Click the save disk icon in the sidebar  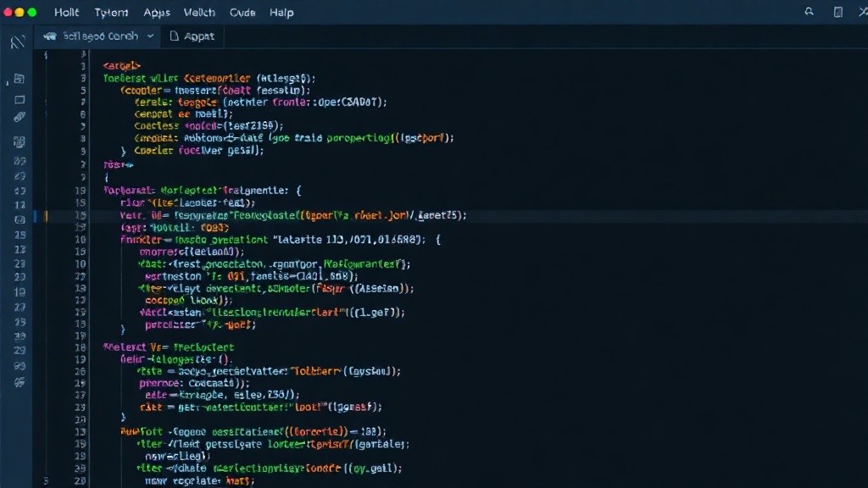(x=19, y=79)
